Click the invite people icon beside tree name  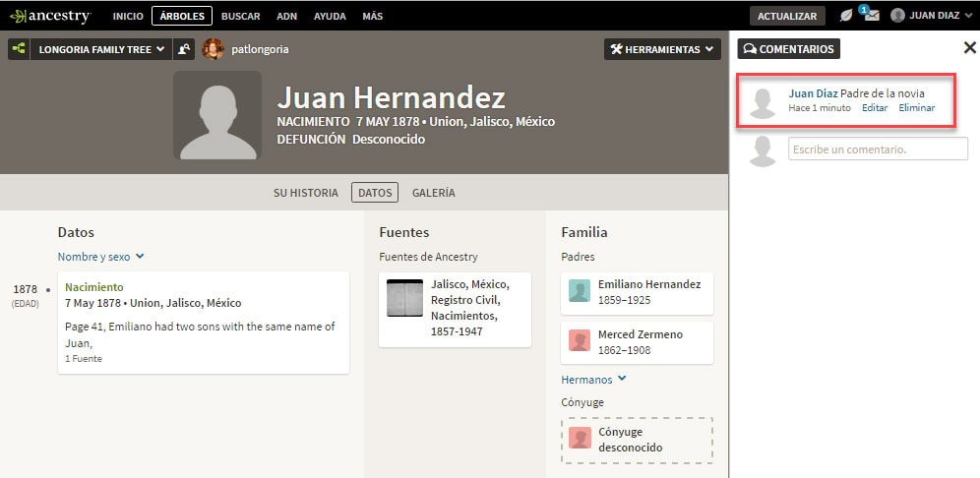click(x=184, y=49)
